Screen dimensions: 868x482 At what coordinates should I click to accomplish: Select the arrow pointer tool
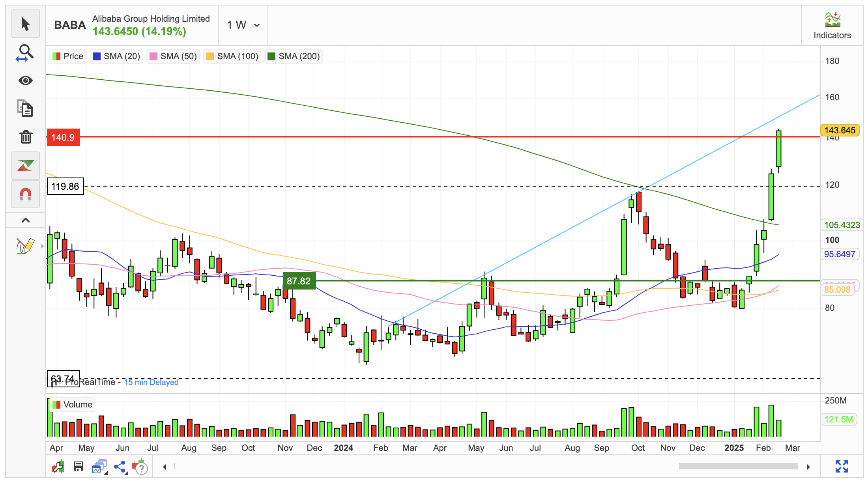click(x=26, y=24)
